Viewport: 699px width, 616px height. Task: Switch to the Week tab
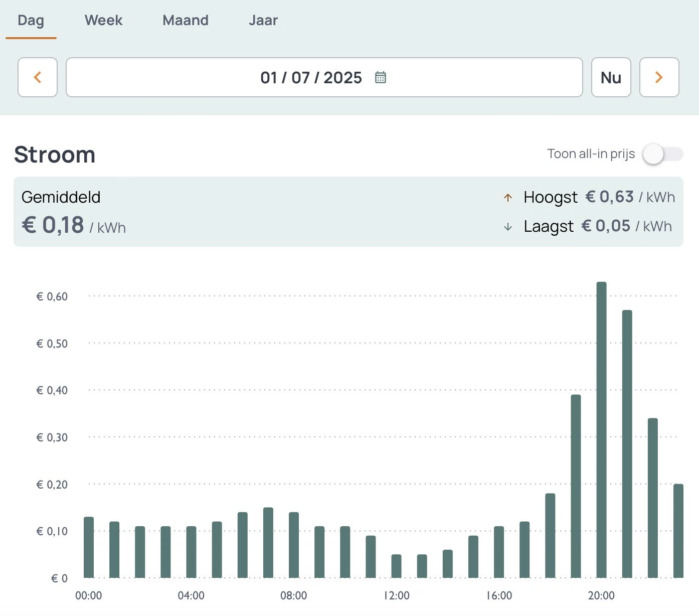coord(103,20)
